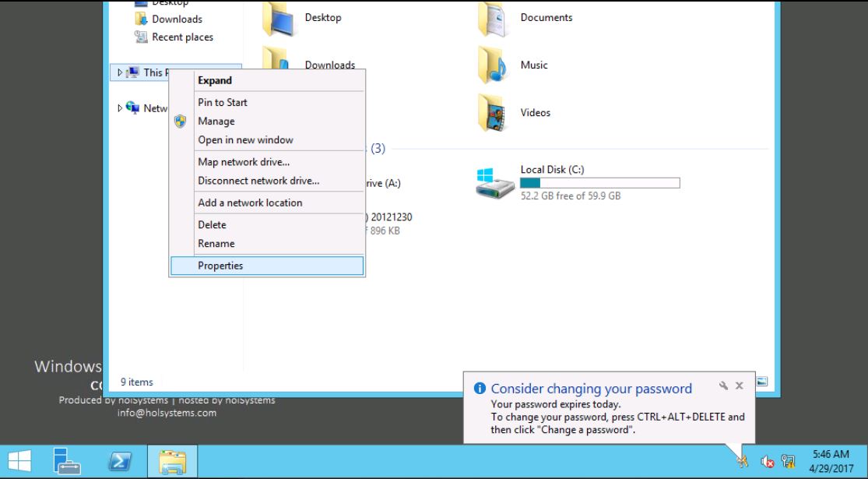Click the network warning tray icon

point(789,461)
